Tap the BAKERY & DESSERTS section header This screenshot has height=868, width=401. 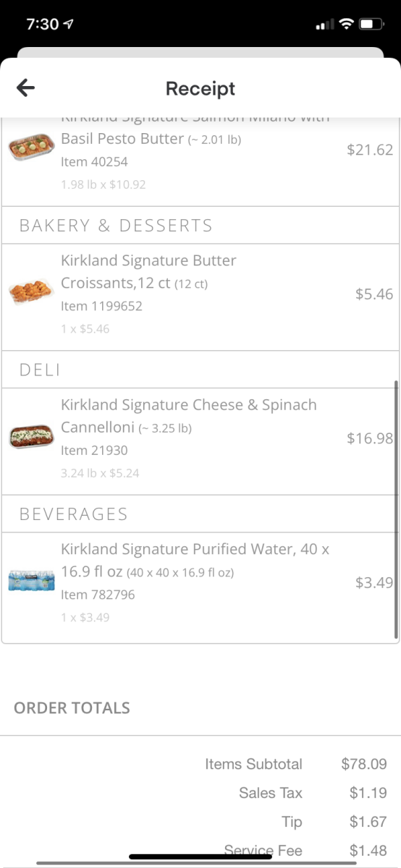pos(116,225)
